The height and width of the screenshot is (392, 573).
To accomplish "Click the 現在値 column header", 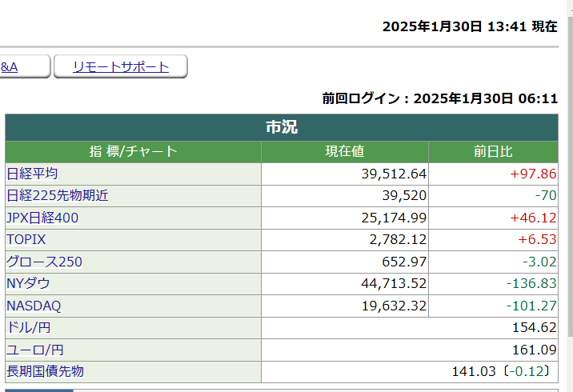I will pos(345,152).
